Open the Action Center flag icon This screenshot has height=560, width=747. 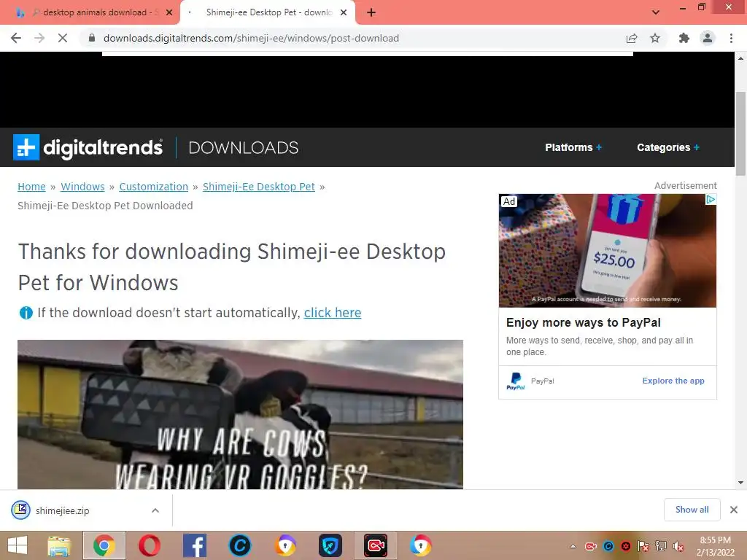point(643,546)
